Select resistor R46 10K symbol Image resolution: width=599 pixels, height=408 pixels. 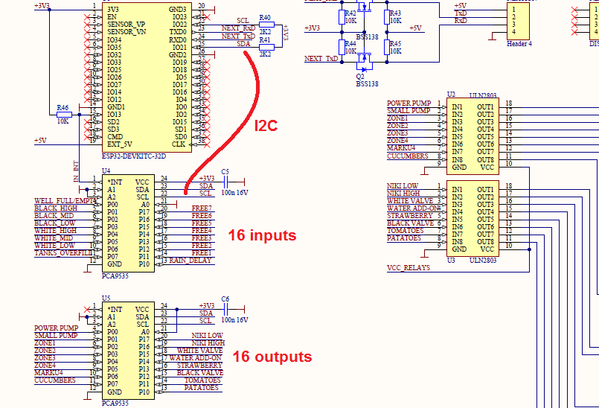[x=64, y=115]
